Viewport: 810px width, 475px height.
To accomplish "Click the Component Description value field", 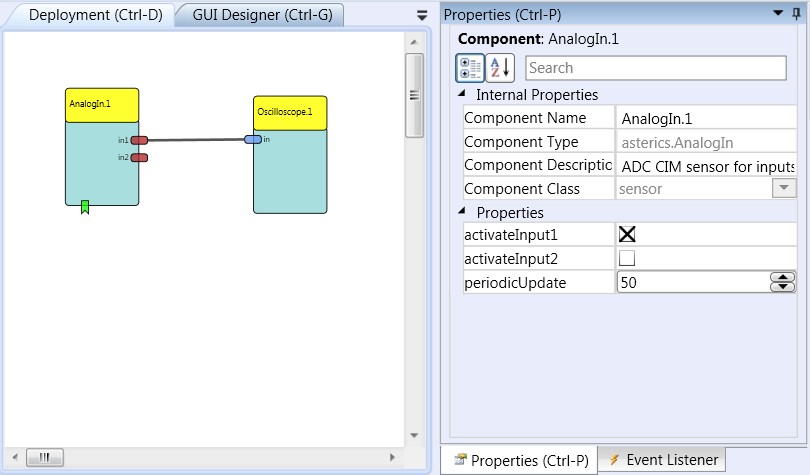I will click(x=706, y=166).
